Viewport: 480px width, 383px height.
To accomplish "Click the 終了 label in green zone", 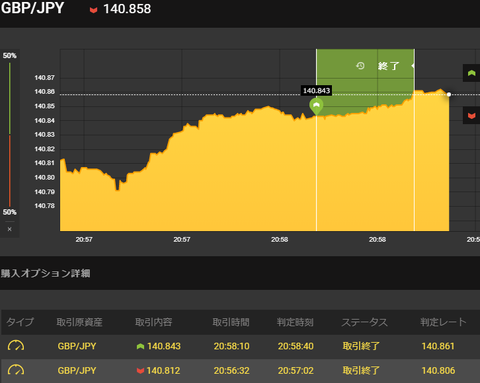I will (x=388, y=66).
